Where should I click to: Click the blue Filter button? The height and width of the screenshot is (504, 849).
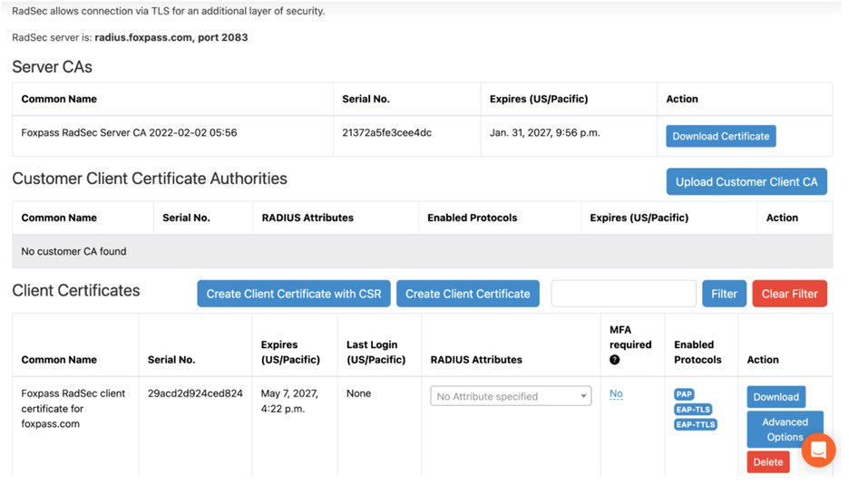tap(724, 294)
